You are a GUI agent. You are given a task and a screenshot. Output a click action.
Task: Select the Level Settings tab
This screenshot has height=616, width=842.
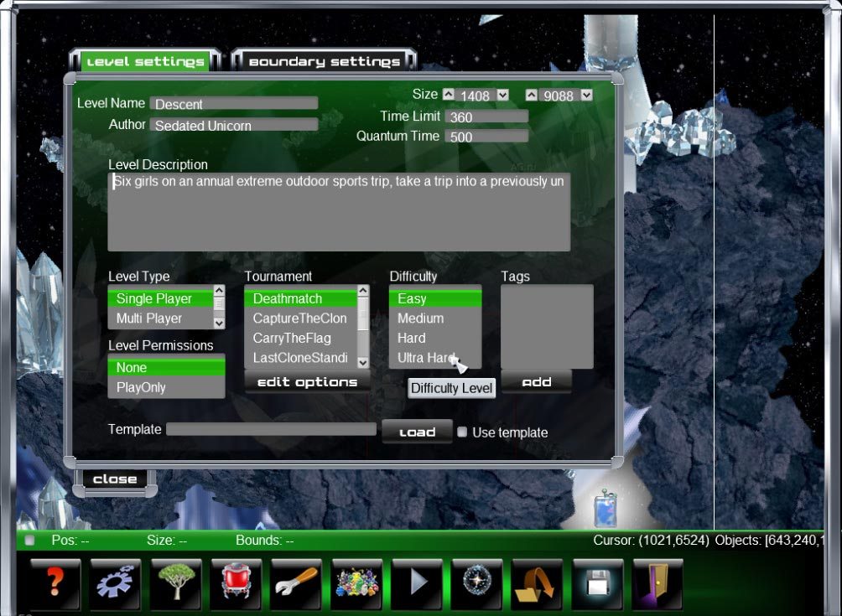(145, 61)
